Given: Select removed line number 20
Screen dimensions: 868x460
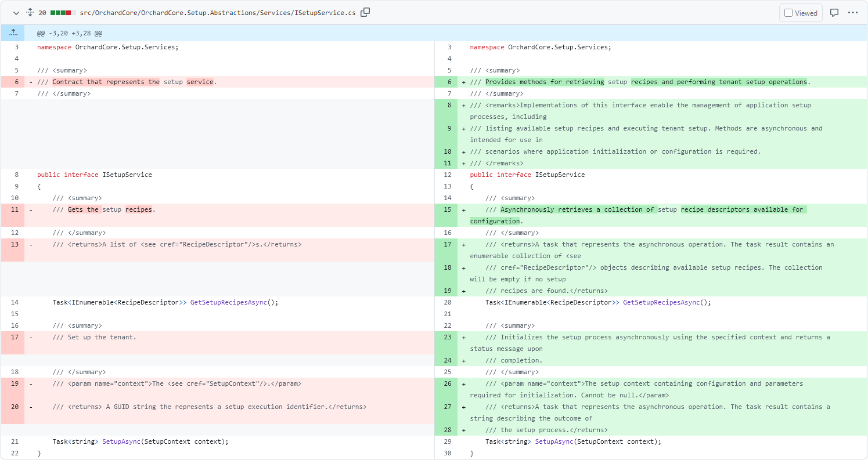Looking at the screenshot, I should pyautogui.click(x=13, y=412).
